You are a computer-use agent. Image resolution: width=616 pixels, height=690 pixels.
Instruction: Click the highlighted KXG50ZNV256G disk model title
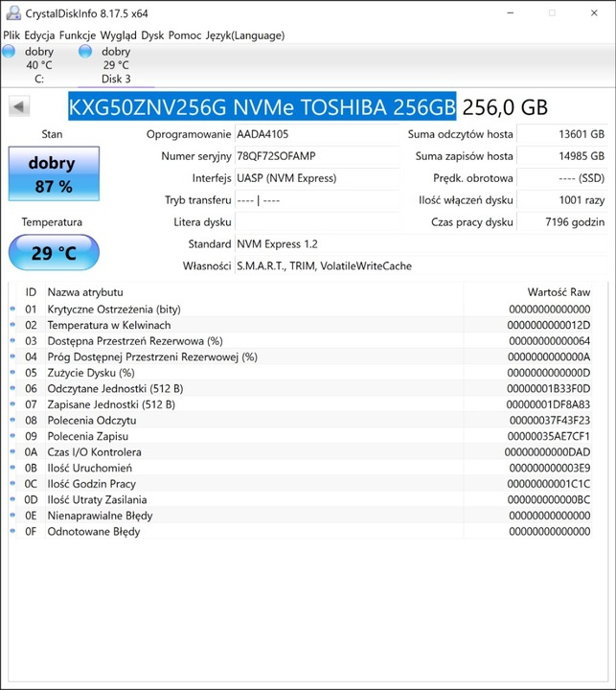point(262,106)
